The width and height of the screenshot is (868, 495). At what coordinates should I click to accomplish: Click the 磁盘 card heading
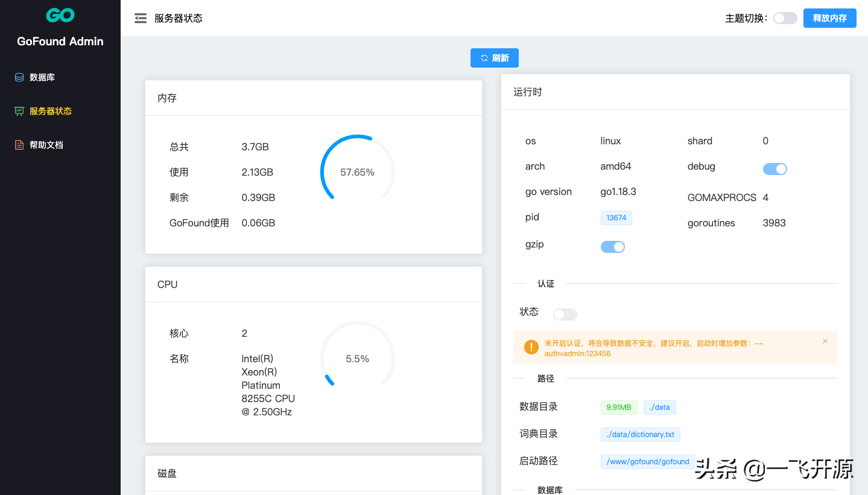167,473
